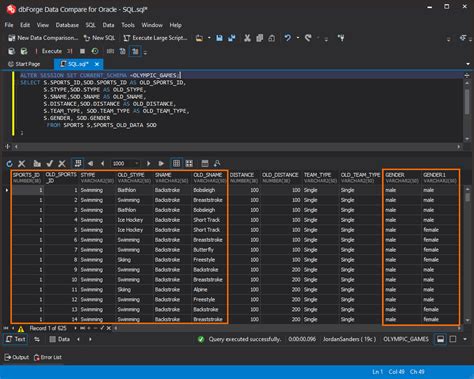Click the connection plug icon in toolbar
The width and height of the screenshot is (474, 379).
tap(341, 38)
